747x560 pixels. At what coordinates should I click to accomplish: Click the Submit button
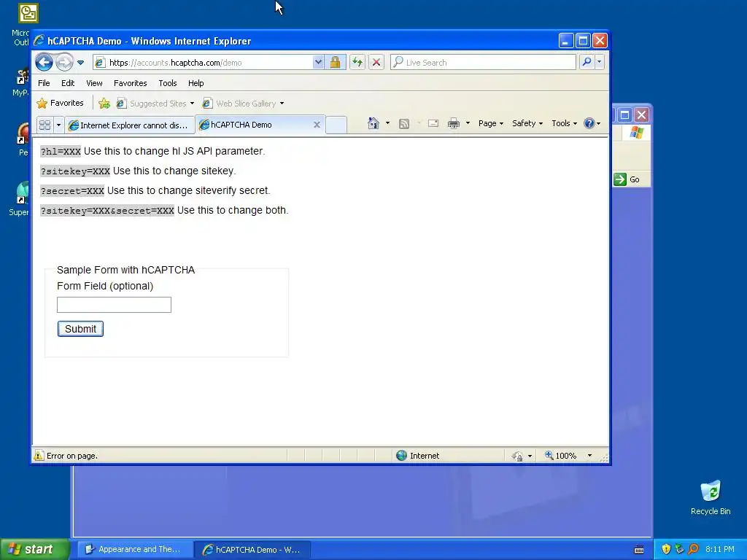point(80,329)
